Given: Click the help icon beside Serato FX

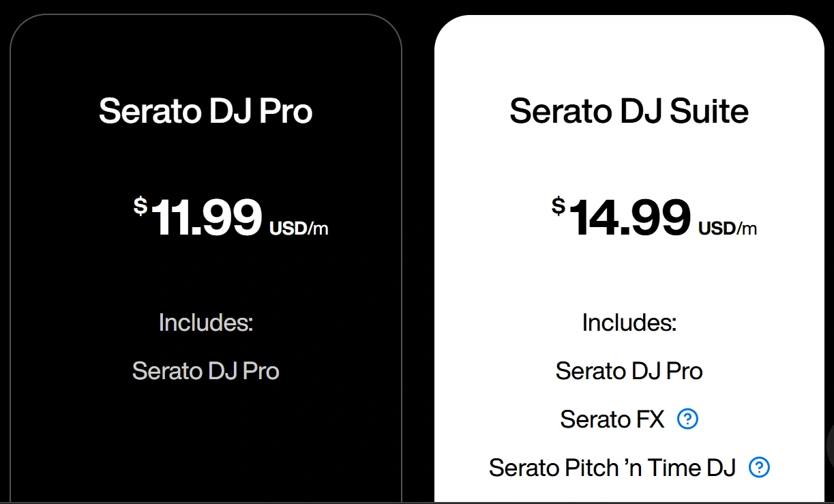Looking at the screenshot, I should click(x=687, y=419).
